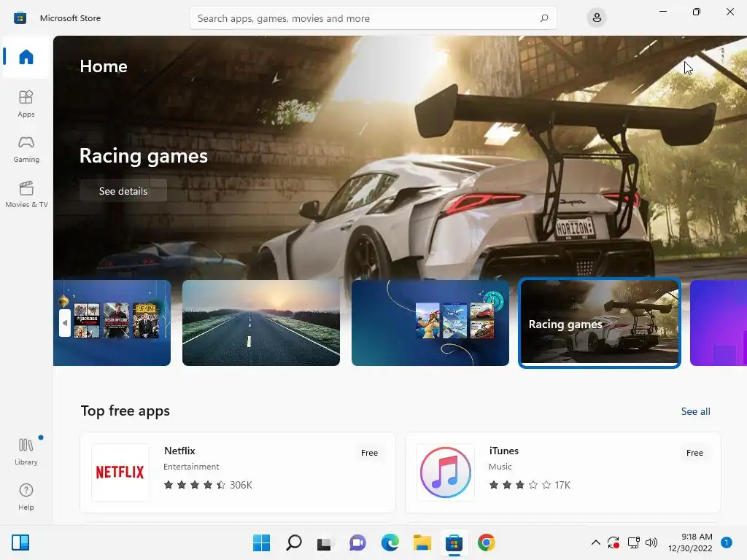Click See details for Racing games
The width and height of the screenshot is (747, 560).
pos(123,191)
